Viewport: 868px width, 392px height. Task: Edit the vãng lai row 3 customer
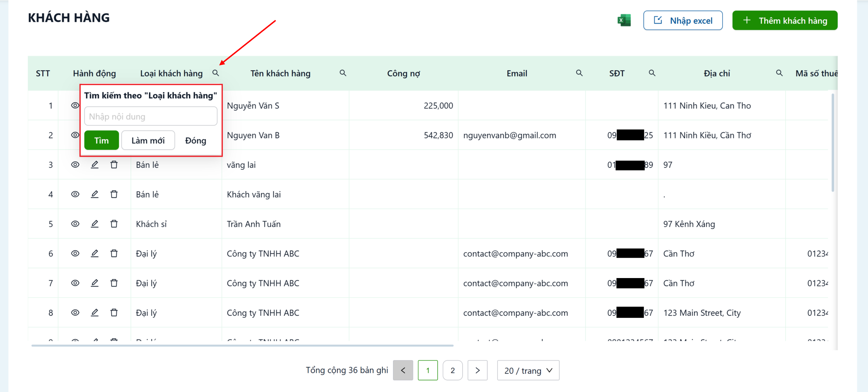(x=95, y=164)
